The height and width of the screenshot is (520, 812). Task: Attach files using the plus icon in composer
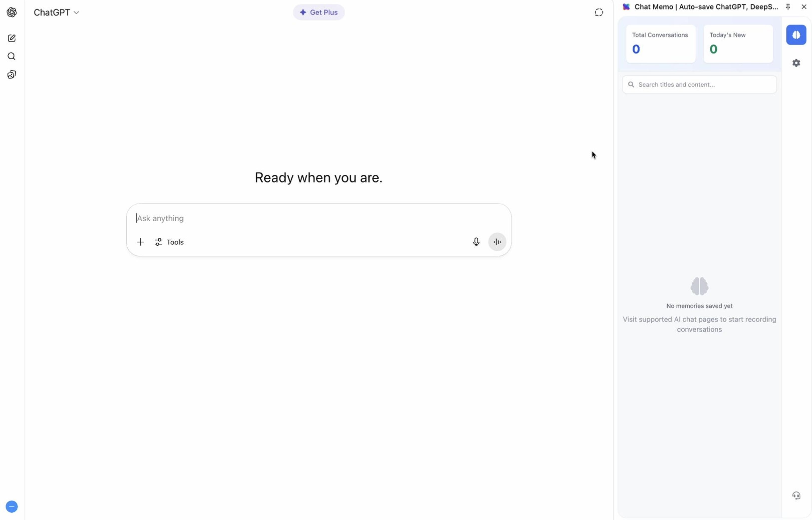140,242
